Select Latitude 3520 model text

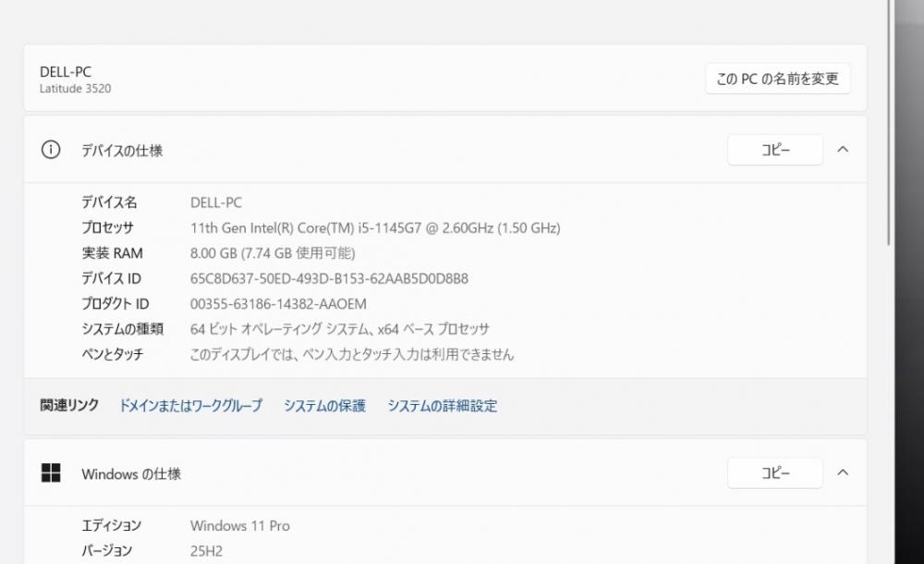coord(75,89)
